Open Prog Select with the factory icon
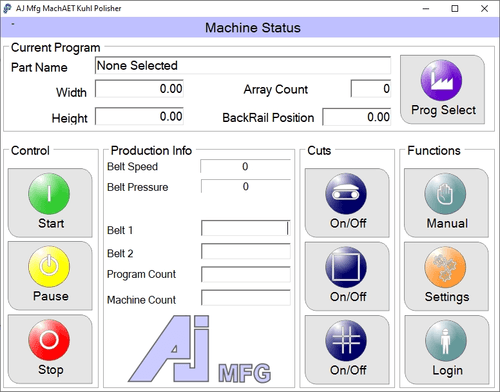Image resolution: width=500 pixels, height=392 pixels. pos(442,90)
